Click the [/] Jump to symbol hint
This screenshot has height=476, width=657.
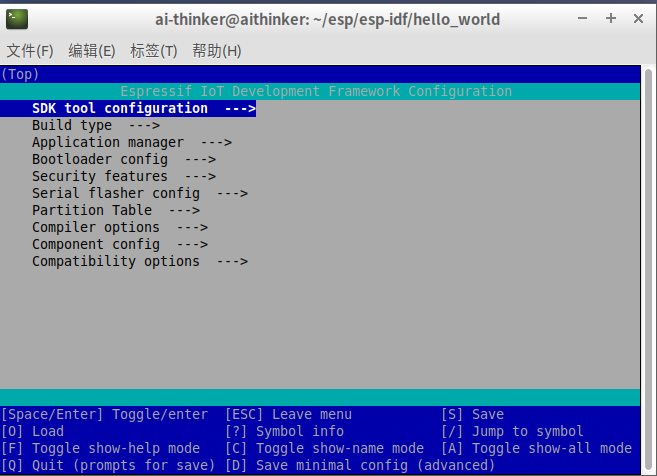512,431
